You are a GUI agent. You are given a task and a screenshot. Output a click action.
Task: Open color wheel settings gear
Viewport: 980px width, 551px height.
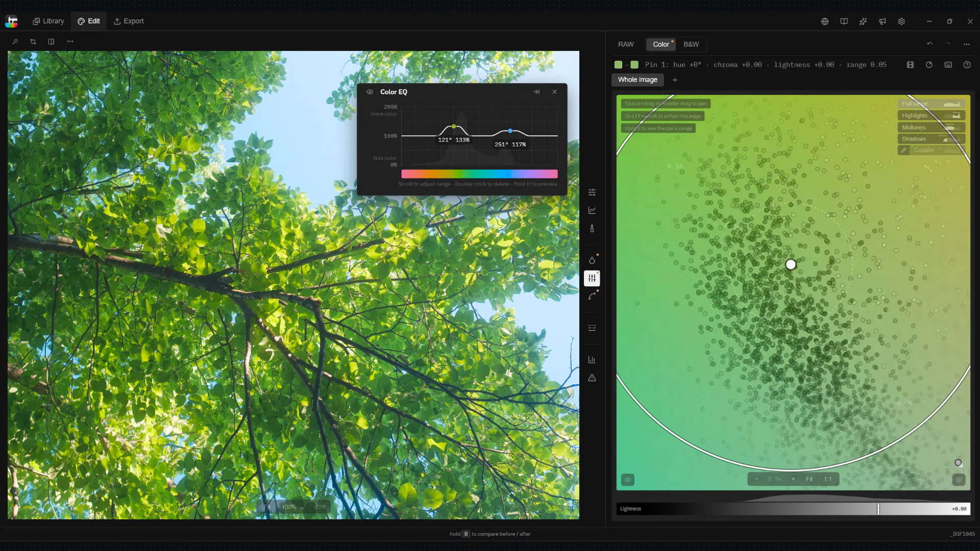click(x=959, y=480)
